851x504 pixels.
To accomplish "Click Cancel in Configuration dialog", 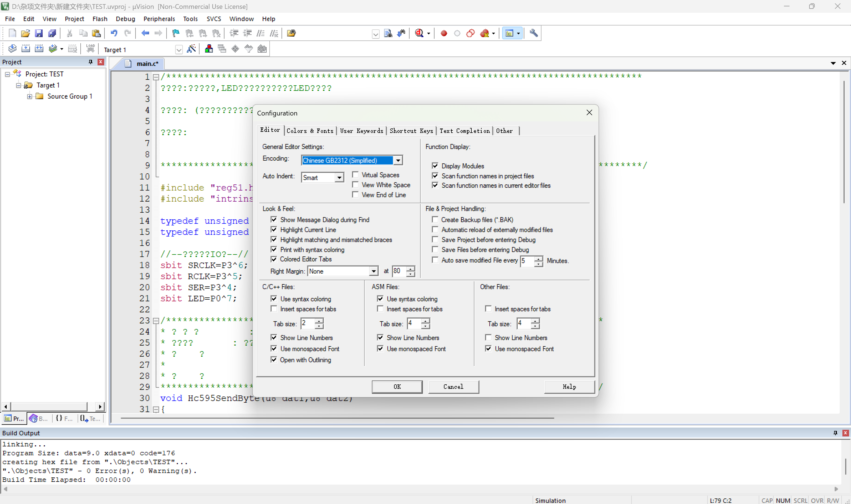I will point(453,387).
